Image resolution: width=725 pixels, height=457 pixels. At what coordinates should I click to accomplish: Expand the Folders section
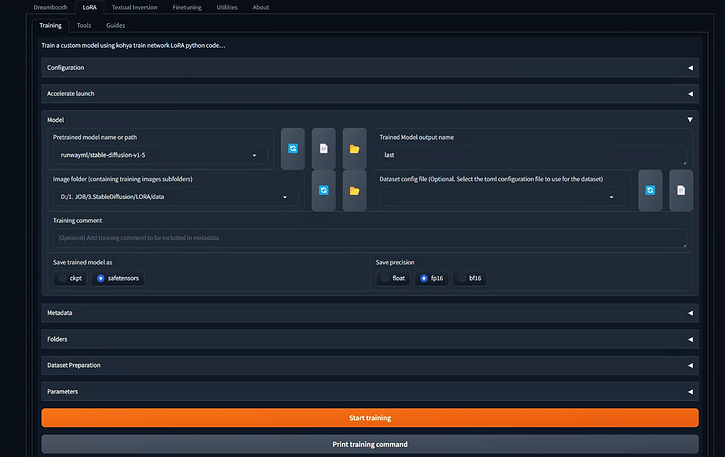click(370, 339)
